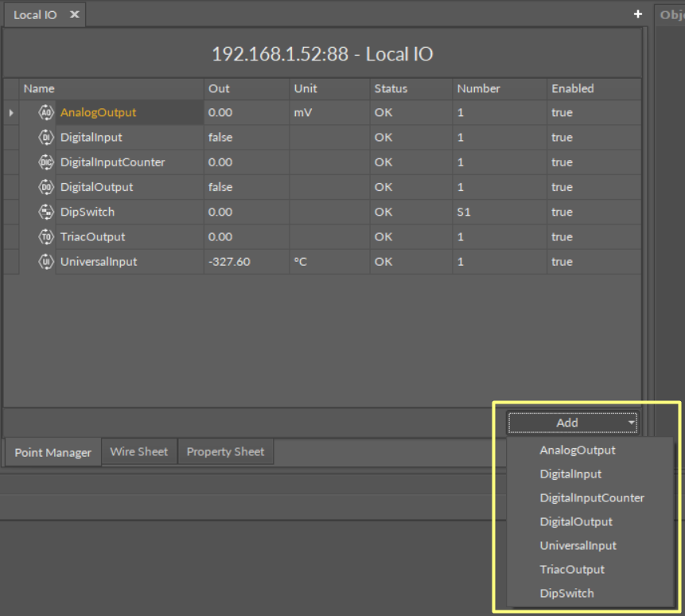Click the DigitalInput DI row icon
The height and width of the screenshot is (616, 685).
coord(46,138)
